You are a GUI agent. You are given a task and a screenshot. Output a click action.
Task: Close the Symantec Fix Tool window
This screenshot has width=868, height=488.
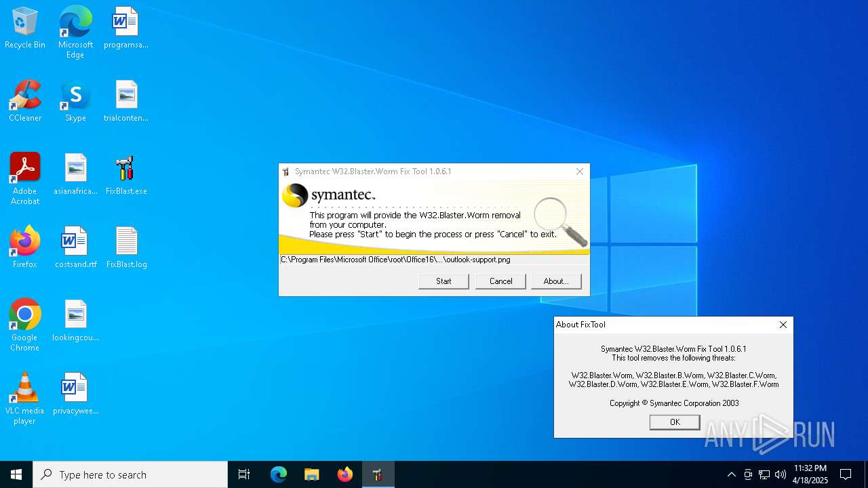click(x=580, y=171)
